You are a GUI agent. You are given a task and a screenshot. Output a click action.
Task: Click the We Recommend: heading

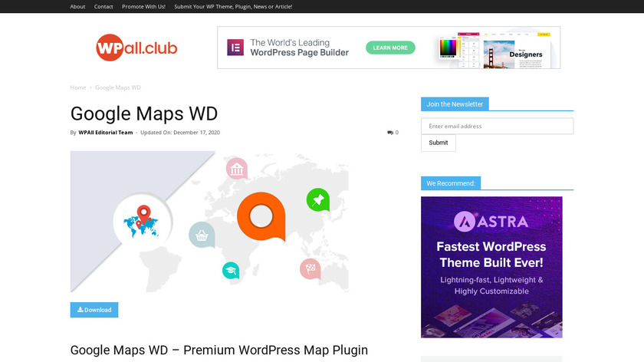pos(451,183)
